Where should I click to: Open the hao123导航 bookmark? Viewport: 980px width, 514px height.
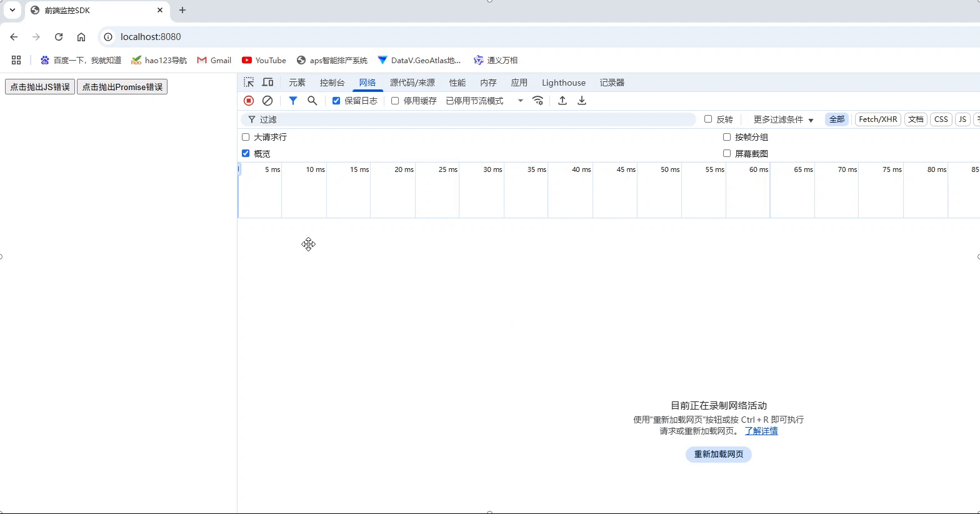[x=159, y=60]
